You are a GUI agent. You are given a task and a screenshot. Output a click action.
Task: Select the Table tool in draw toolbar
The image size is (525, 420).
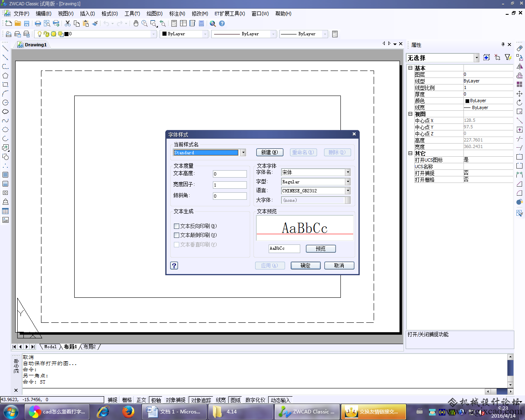[x=5, y=211]
